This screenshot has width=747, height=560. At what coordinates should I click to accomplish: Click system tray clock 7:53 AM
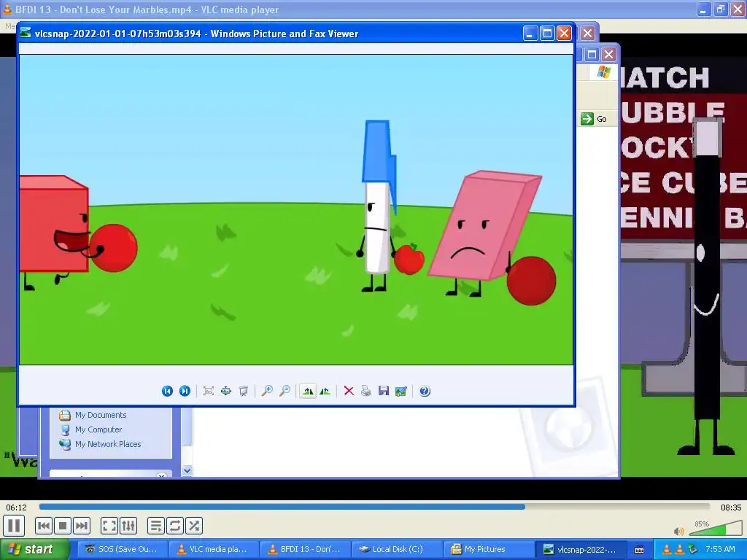point(720,549)
